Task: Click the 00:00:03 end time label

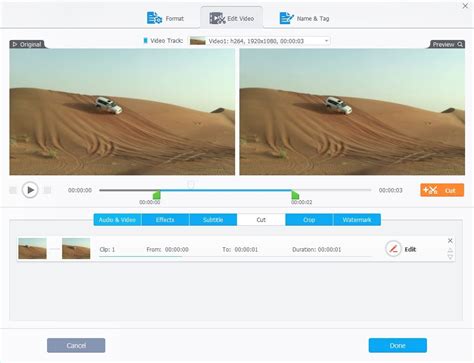Action: click(390, 190)
